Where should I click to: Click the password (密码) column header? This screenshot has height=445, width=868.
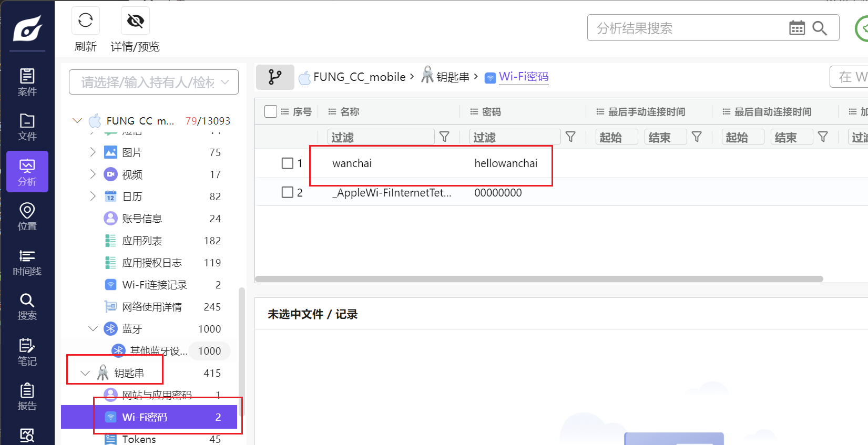(491, 112)
